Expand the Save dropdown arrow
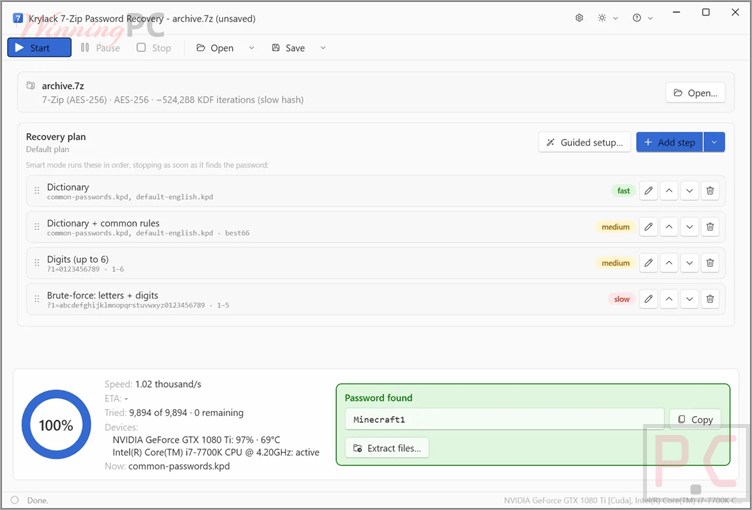Viewport: 752px width, 510px height. click(x=323, y=47)
